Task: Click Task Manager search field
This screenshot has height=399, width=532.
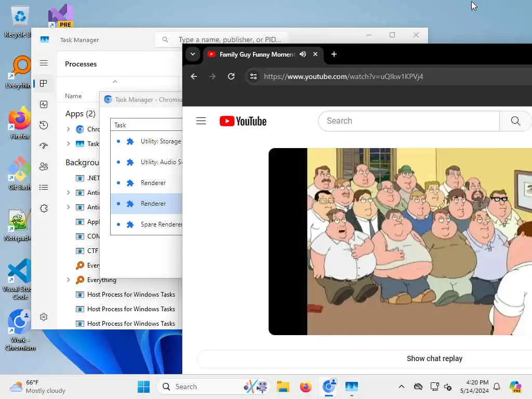Action: tap(221, 39)
